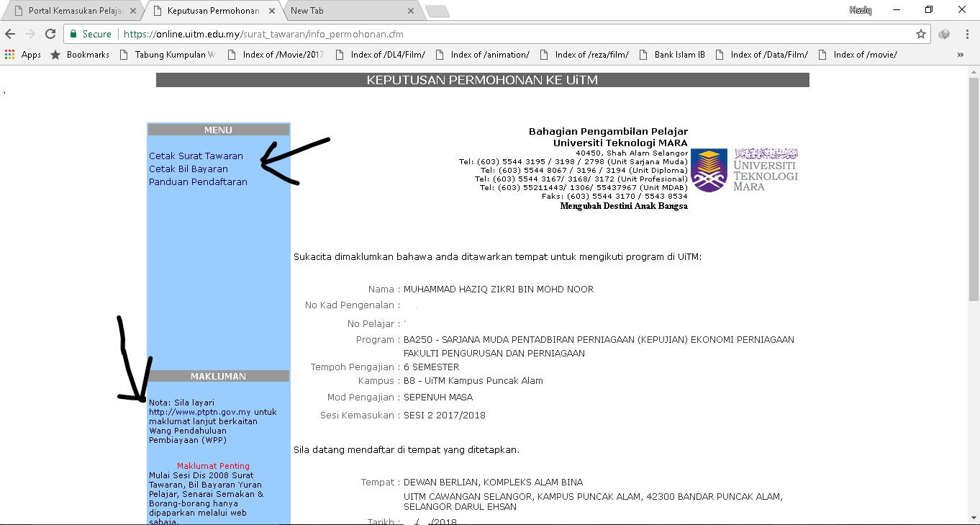Click the Cetak Surat Tawaran link
The image size is (980, 525).
click(196, 156)
